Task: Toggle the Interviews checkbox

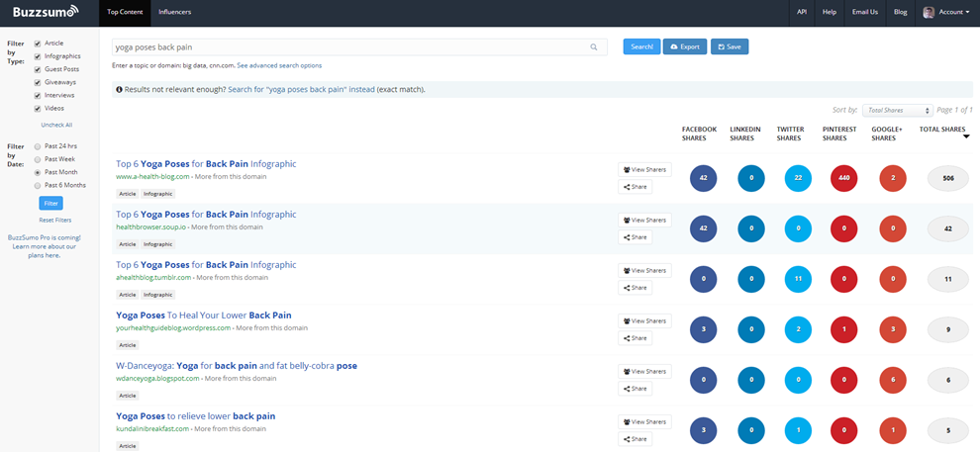Action: [38, 96]
